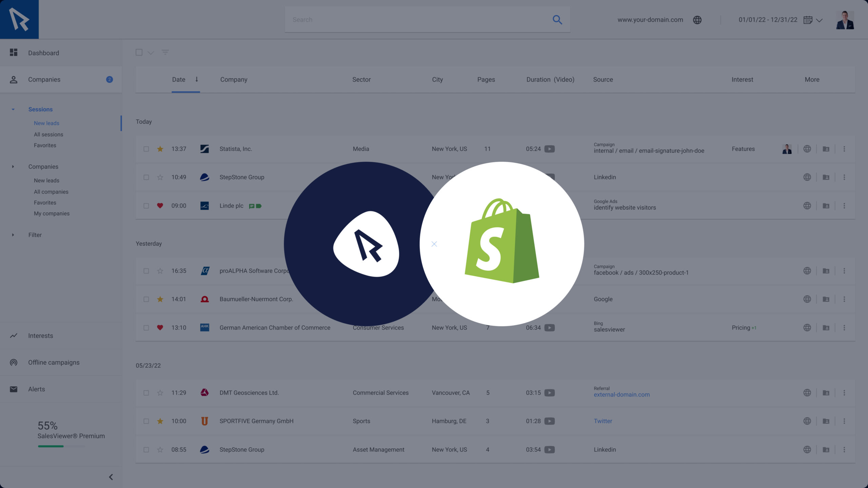Screen dimensions: 868x488
Task: Play the Statista session video recording
Action: [x=549, y=149]
